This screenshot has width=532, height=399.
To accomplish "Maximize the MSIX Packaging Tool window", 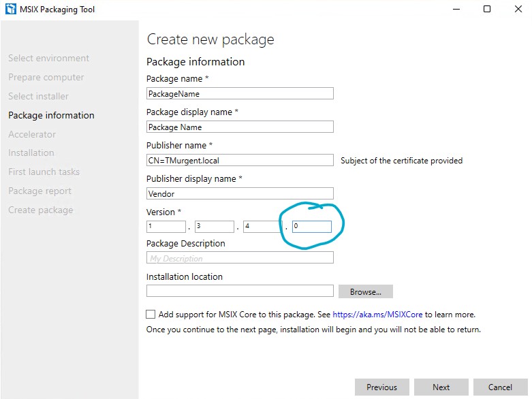I will click(487, 10).
